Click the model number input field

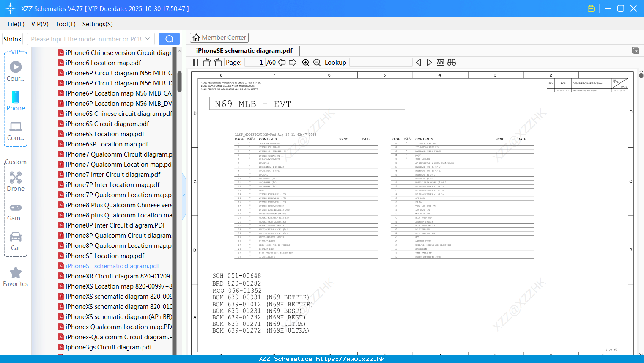tap(86, 39)
